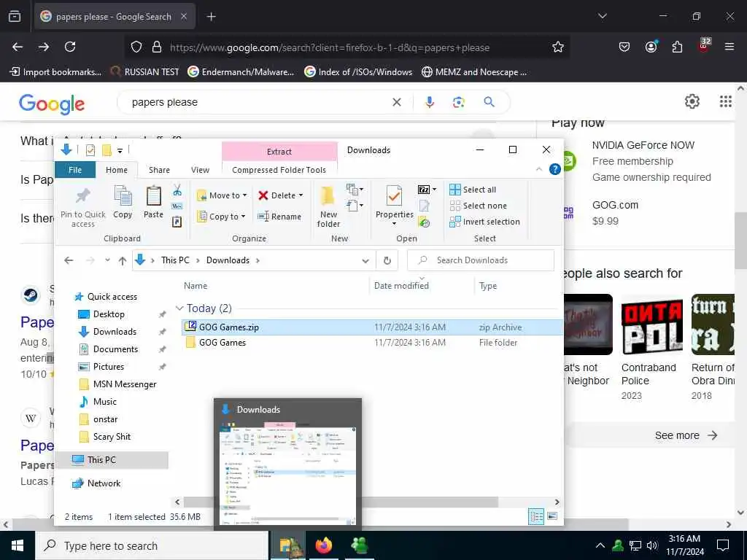Image resolution: width=747 pixels, height=560 pixels.
Task: Open Delete dropdown arrow
Action: coord(301,195)
